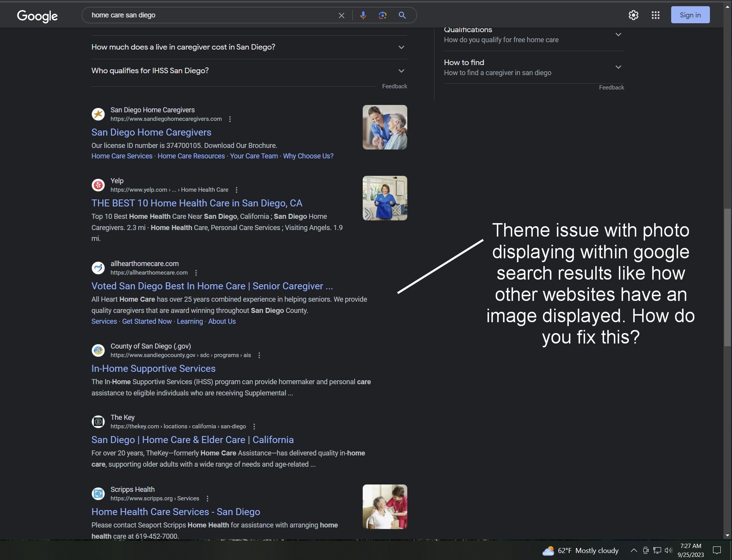Open options menu for thekey.com result

[254, 427]
